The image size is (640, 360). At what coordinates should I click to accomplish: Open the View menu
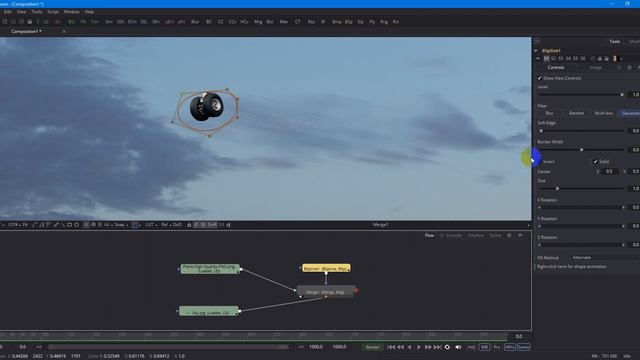pos(21,12)
